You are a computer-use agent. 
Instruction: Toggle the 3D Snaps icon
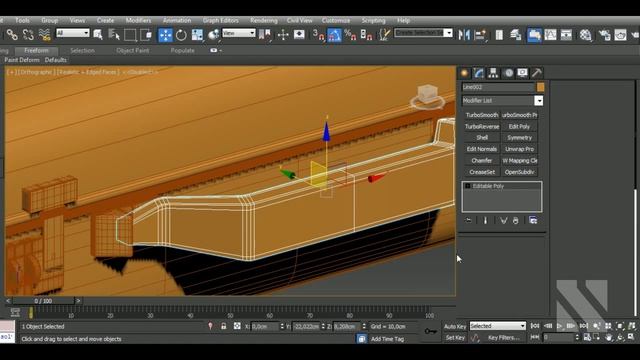coord(318,35)
